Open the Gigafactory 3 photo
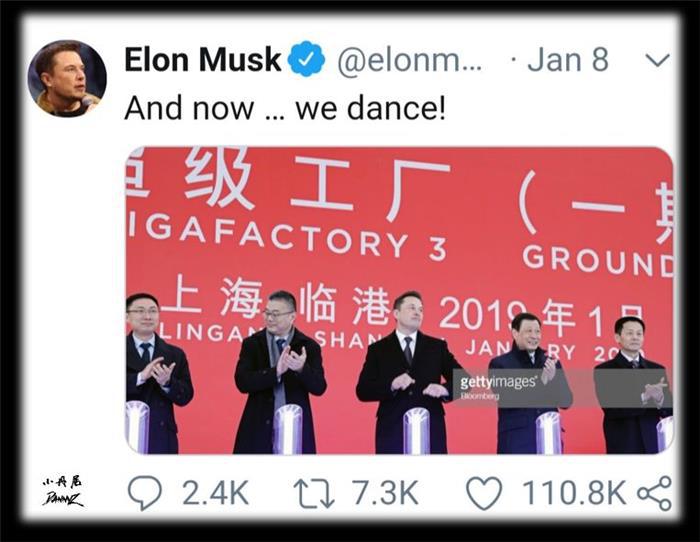Viewport: 700px width, 542px height. [399, 300]
